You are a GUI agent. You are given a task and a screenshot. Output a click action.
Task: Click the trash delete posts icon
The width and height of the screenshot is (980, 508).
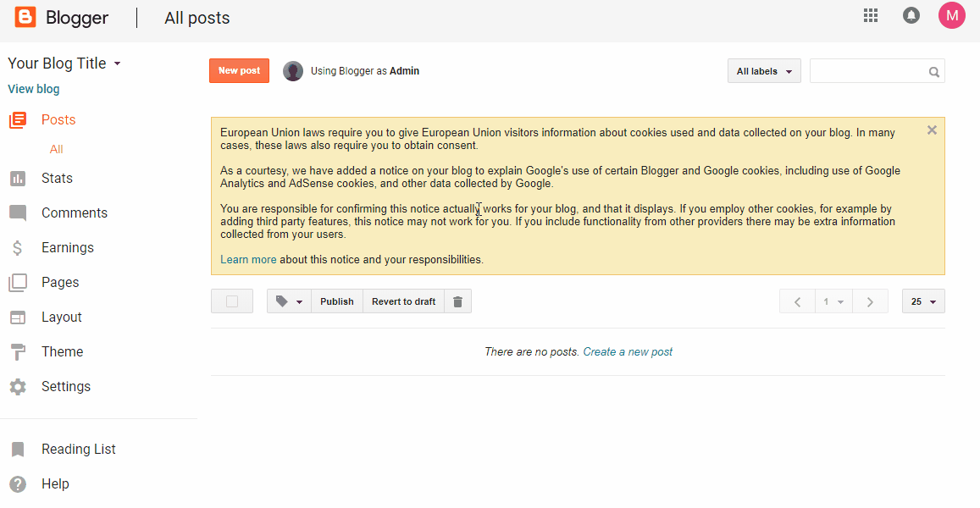pyautogui.click(x=457, y=301)
